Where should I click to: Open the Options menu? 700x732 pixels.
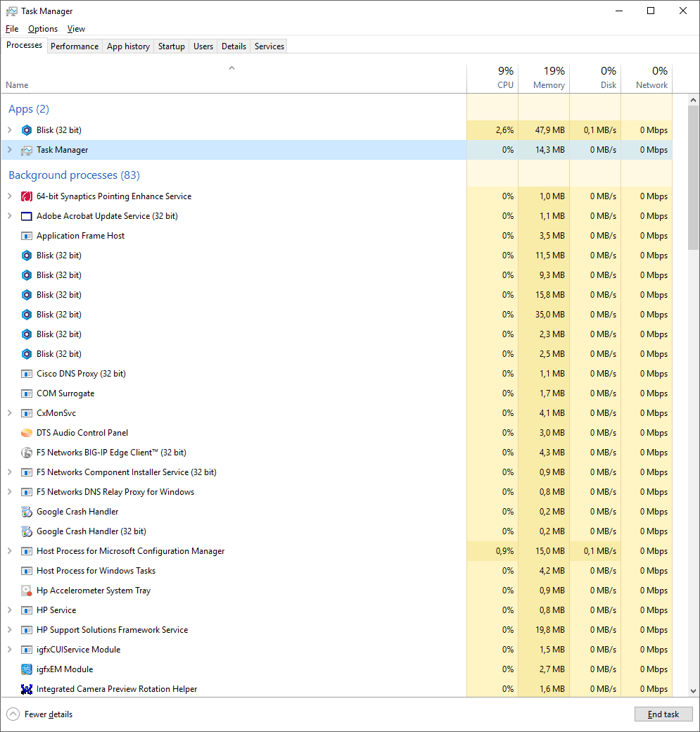pos(42,28)
